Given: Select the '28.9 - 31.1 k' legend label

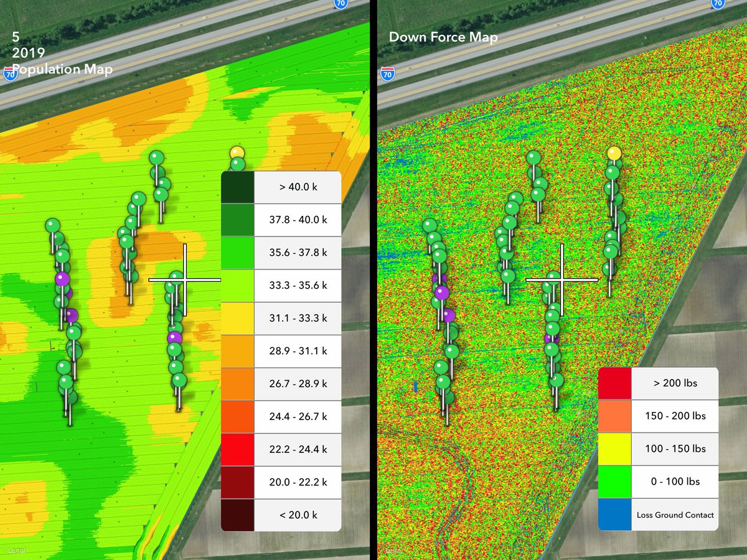Looking at the screenshot, I should pyautogui.click(x=298, y=352).
